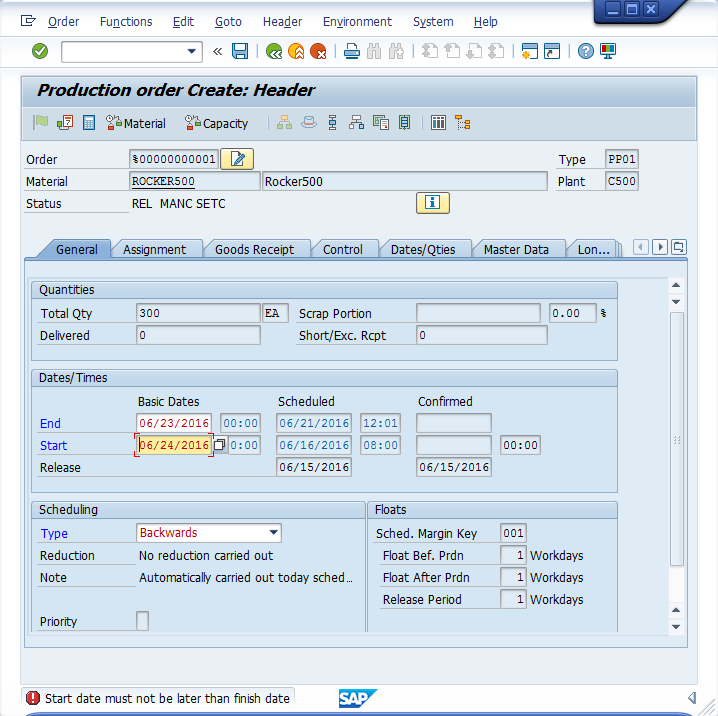Click the Network structure icon
The height and width of the screenshot is (716, 718).
[356, 123]
